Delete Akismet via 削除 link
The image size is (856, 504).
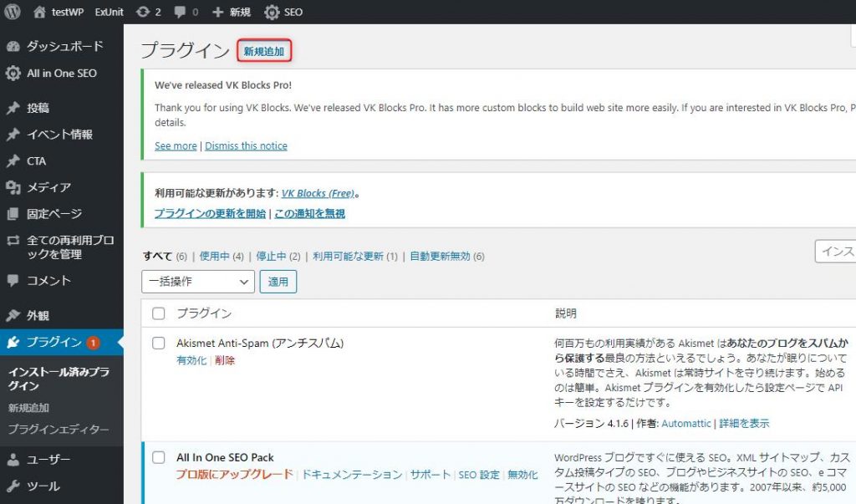pyautogui.click(x=225, y=360)
